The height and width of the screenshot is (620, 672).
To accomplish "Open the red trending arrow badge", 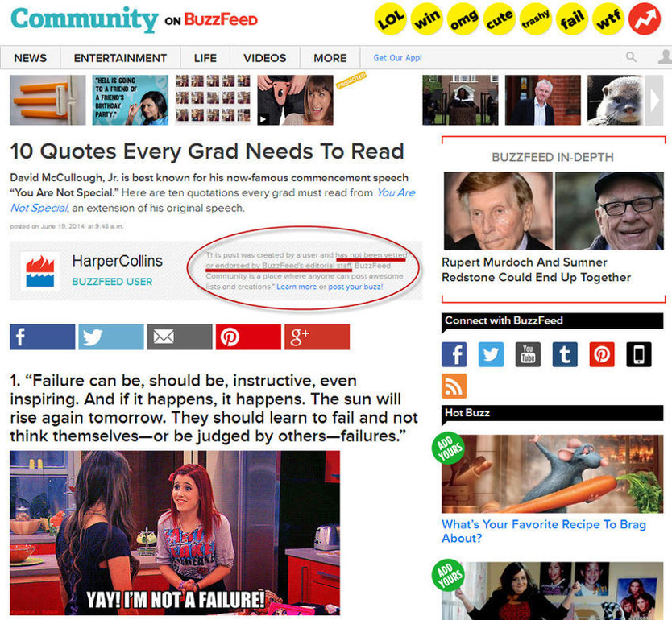I will tap(645, 19).
